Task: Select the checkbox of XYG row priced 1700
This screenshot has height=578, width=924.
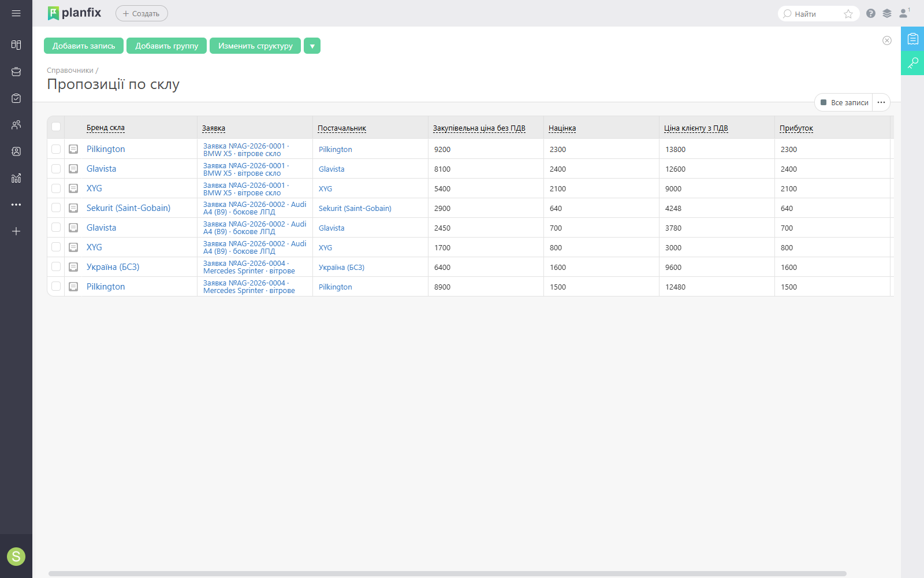Action: pos(56,247)
